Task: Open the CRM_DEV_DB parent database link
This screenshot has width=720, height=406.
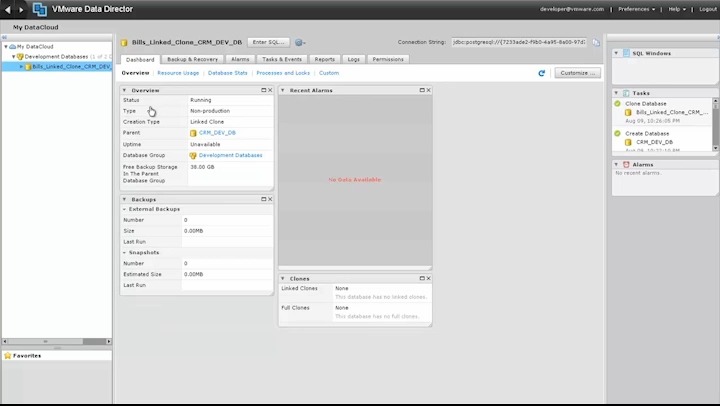Action: [217, 133]
